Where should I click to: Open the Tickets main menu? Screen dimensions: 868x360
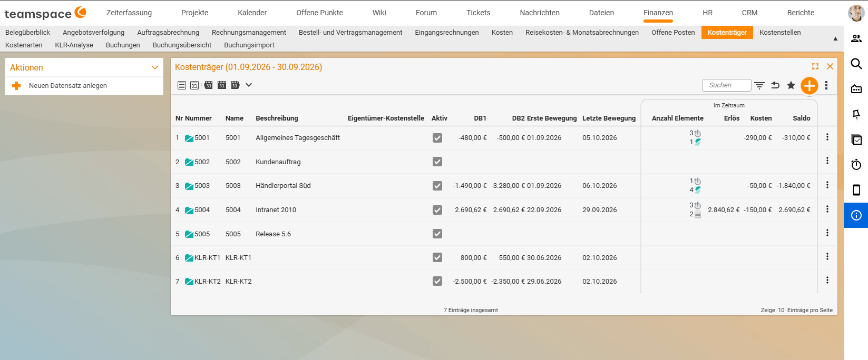(479, 13)
